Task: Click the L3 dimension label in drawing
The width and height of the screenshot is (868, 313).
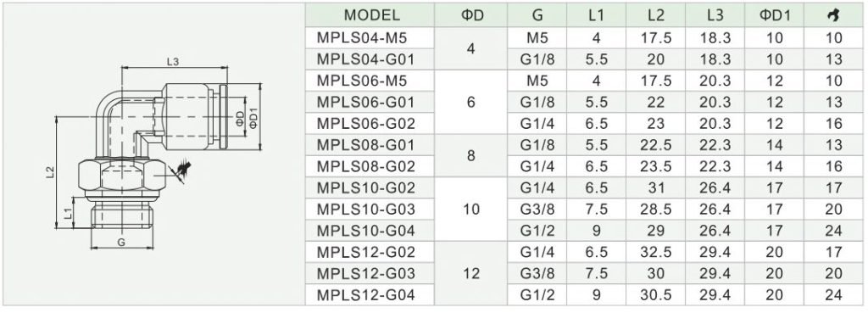Action: tap(173, 62)
